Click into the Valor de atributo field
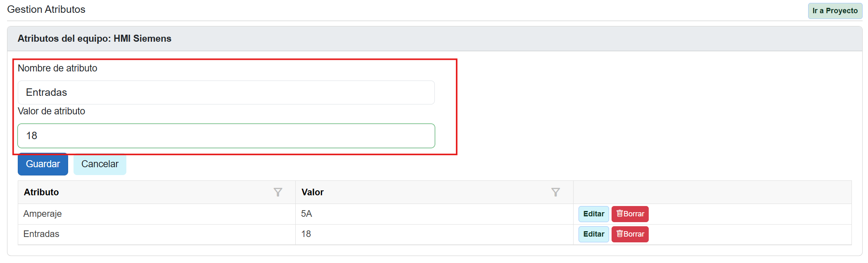Image resolution: width=868 pixels, height=263 pixels. click(226, 136)
